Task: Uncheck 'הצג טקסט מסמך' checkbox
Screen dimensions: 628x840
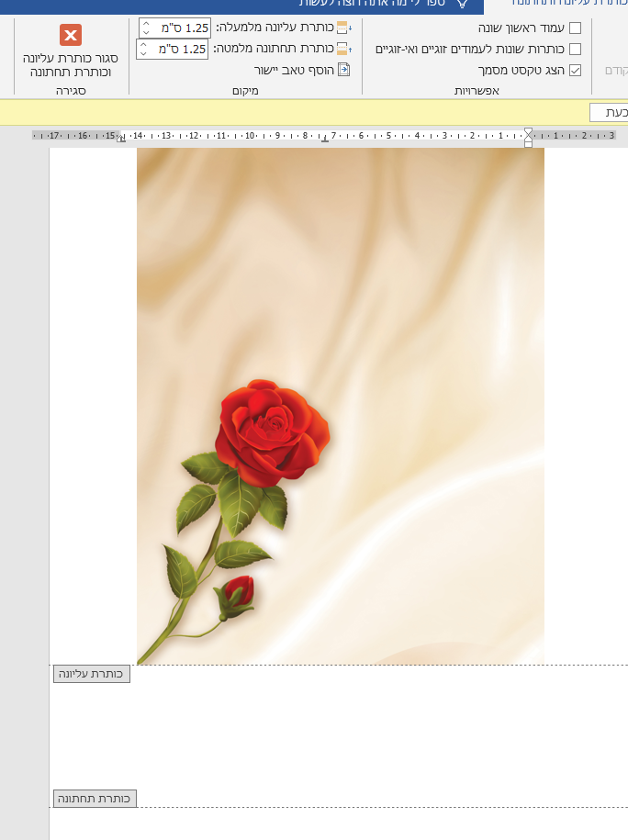Action: coord(575,70)
